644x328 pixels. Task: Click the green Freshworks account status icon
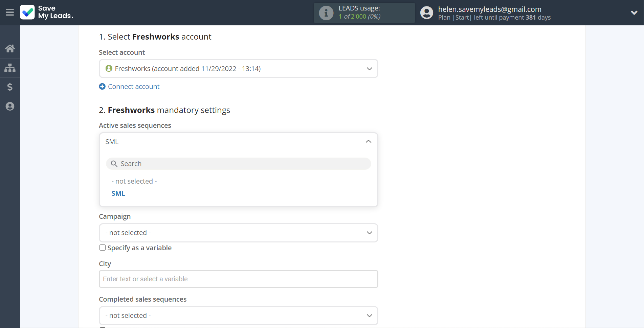point(109,68)
